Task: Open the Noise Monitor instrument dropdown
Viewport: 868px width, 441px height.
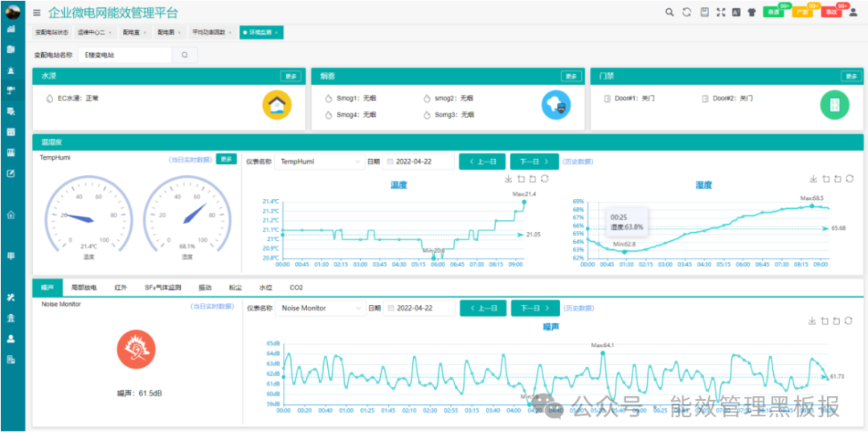Action: tap(321, 308)
